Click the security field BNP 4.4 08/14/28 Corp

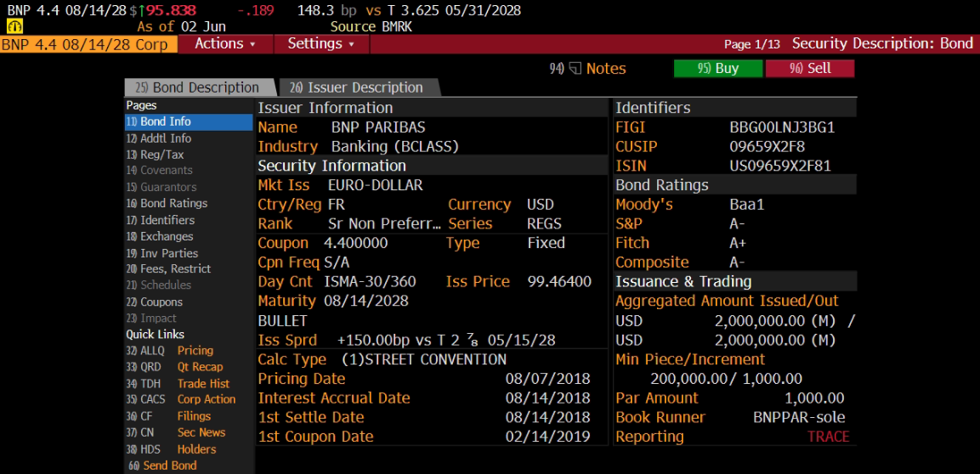click(88, 44)
